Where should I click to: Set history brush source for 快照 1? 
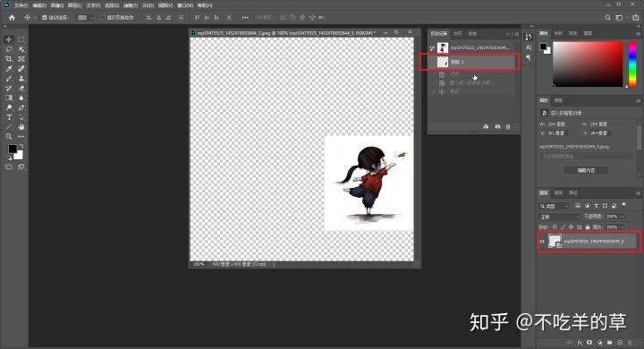(x=432, y=62)
